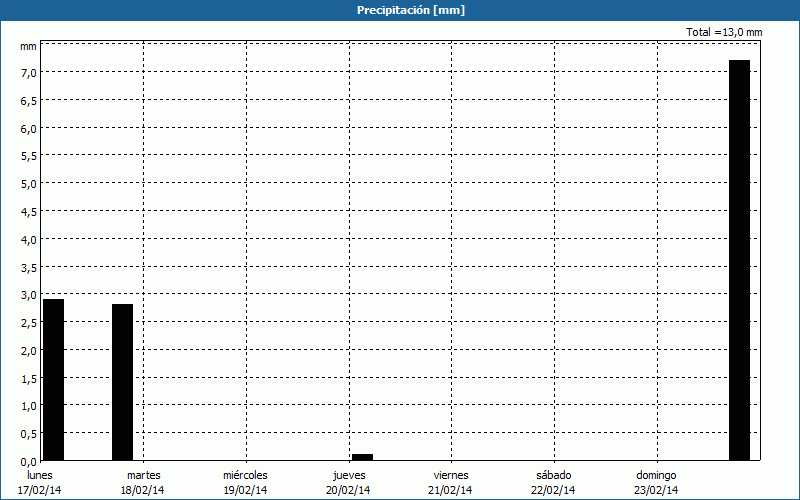Select the sábado day label

tap(553, 475)
